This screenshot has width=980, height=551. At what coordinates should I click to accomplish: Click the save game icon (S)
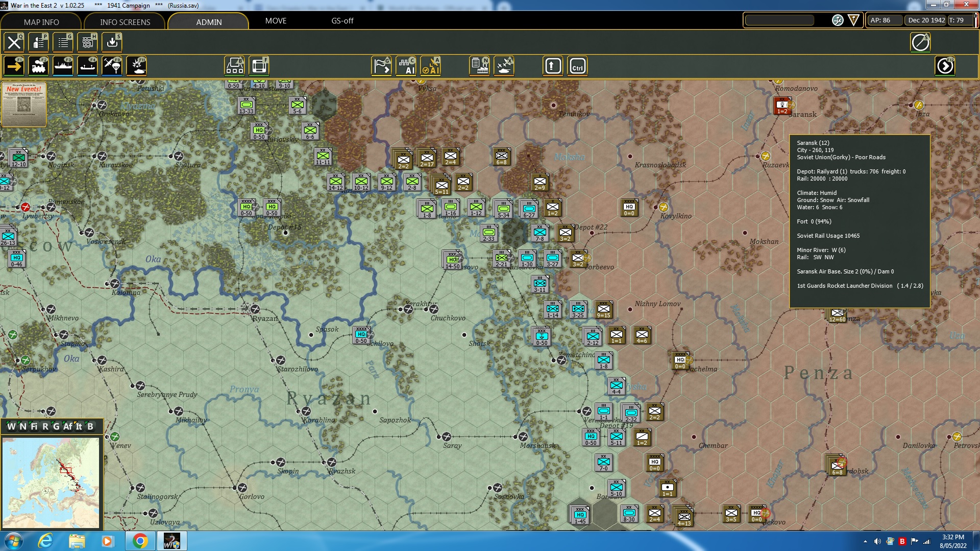(112, 42)
